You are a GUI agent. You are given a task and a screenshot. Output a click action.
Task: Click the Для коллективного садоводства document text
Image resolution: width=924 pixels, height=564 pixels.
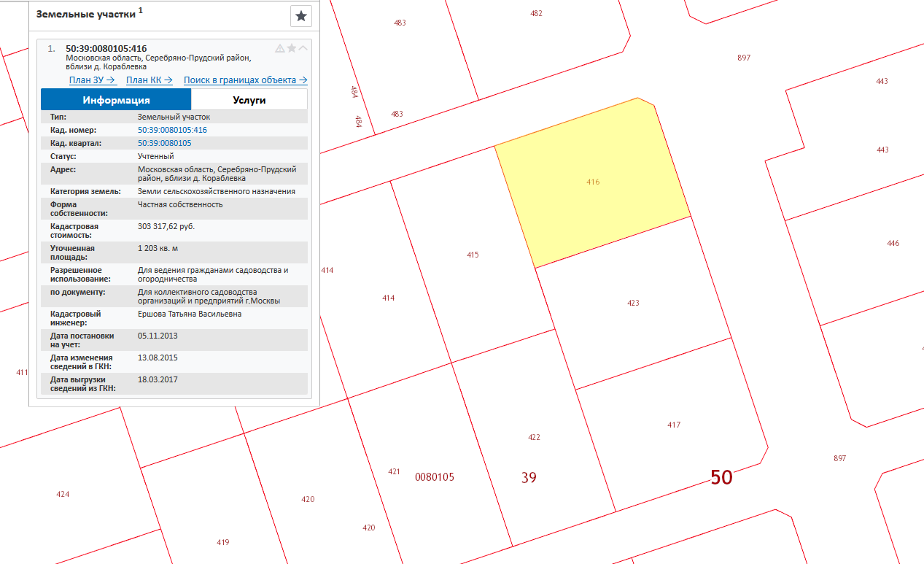(209, 296)
